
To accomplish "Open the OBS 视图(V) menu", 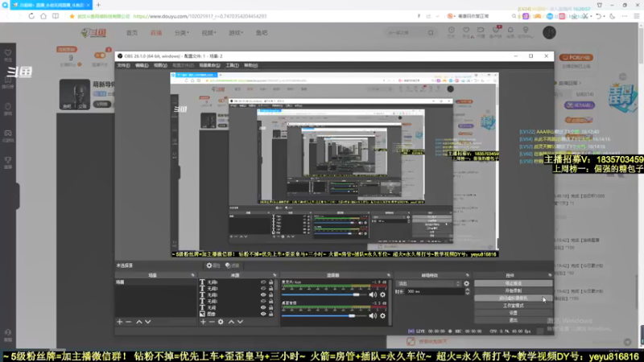I will point(160,65).
